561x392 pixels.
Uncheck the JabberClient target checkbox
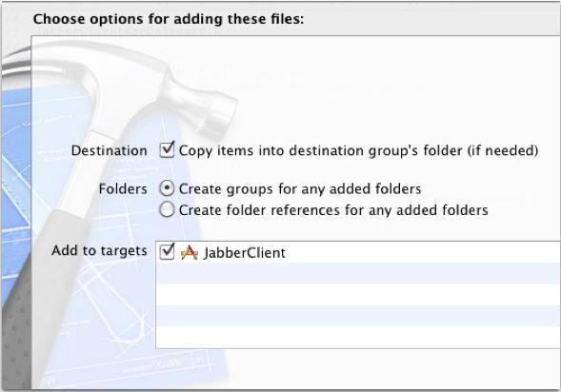[x=167, y=252]
